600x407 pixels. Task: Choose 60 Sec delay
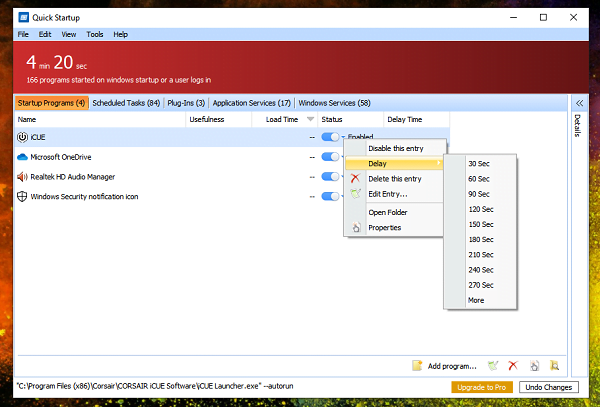479,179
